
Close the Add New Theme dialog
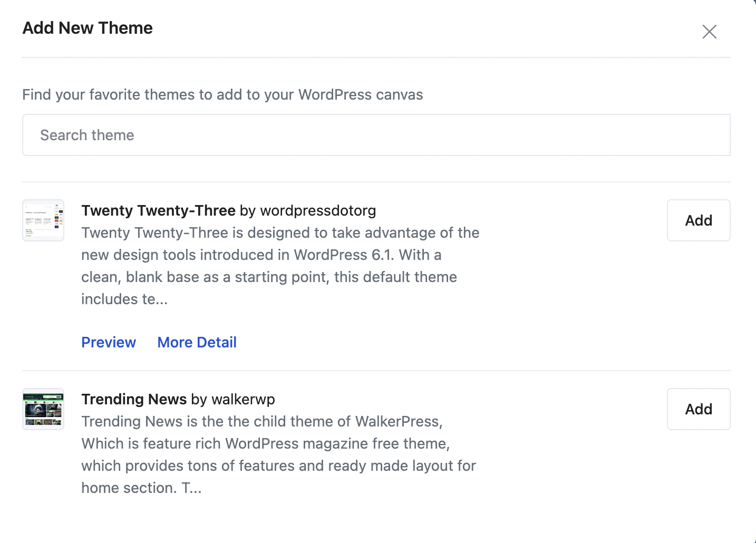[709, 32]
